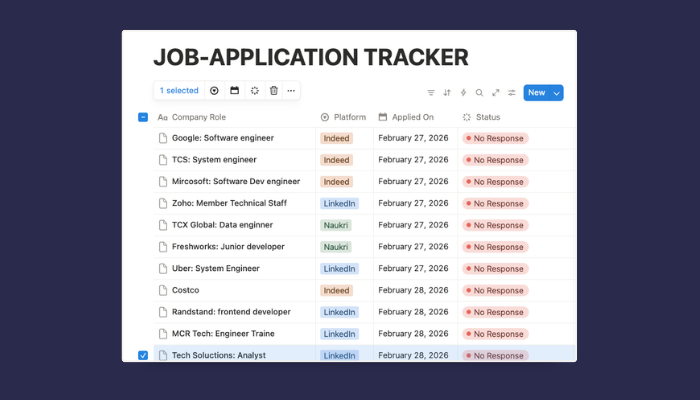
Task: Click the platform select icon in selection bar
Action: 214,91
